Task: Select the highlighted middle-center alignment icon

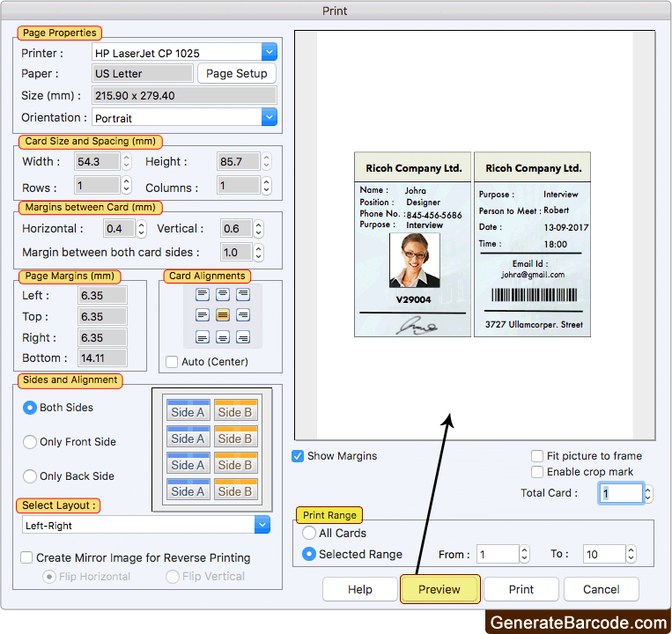Action: [x=223, y=315]
